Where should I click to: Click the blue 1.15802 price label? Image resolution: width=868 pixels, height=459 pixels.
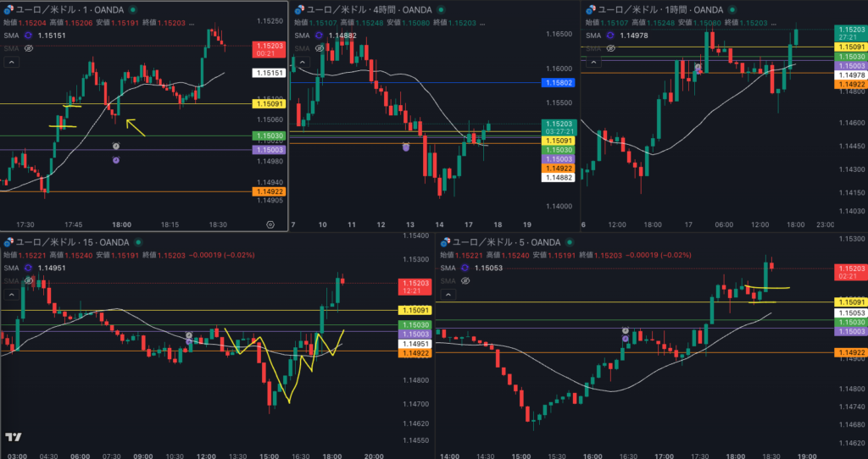pyautogui.click(x=558, y=83)
